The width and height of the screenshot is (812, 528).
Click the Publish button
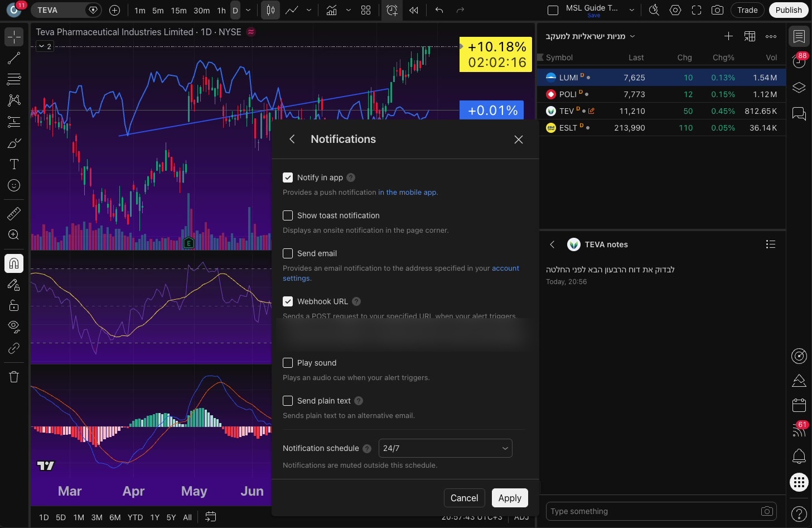(789, 10)
